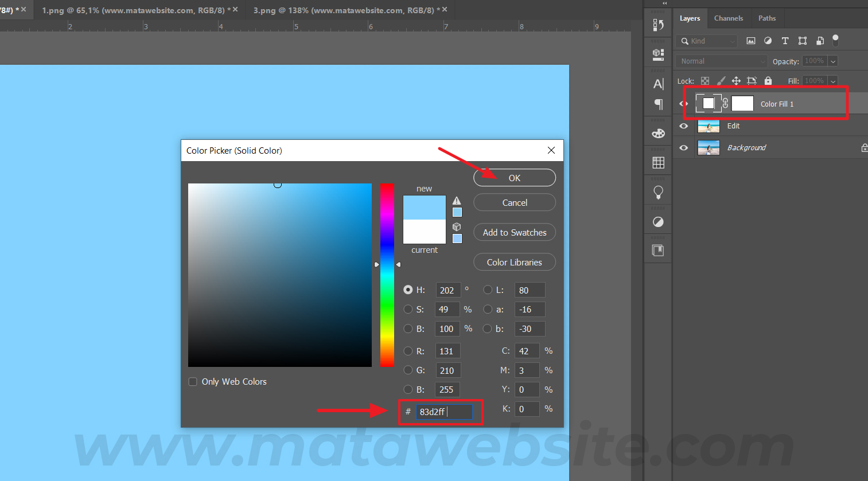Open the Character panel icon
This screenshot has width=868, height=481.
[x=658, y=84]
